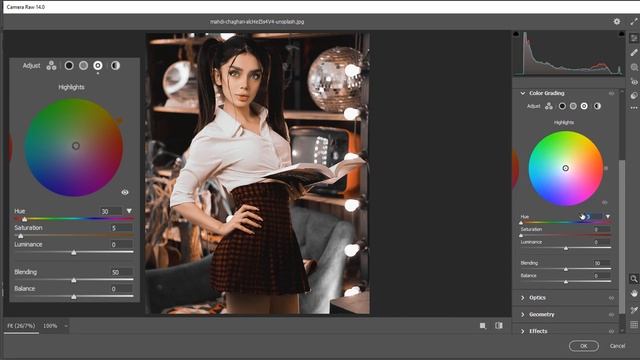This screenshot has width=640, height=360.
Task: Select Midtones wheel icon in right Color Grading panel
Action: 573,106
